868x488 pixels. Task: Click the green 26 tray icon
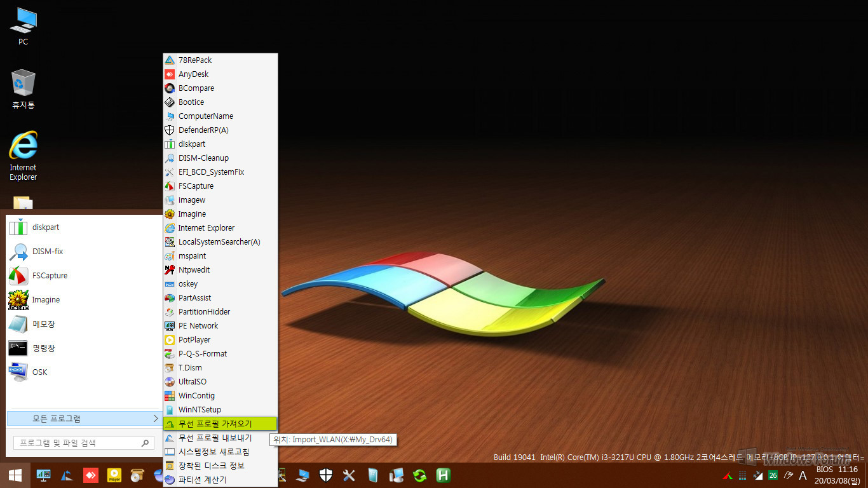tap(773, 475)
